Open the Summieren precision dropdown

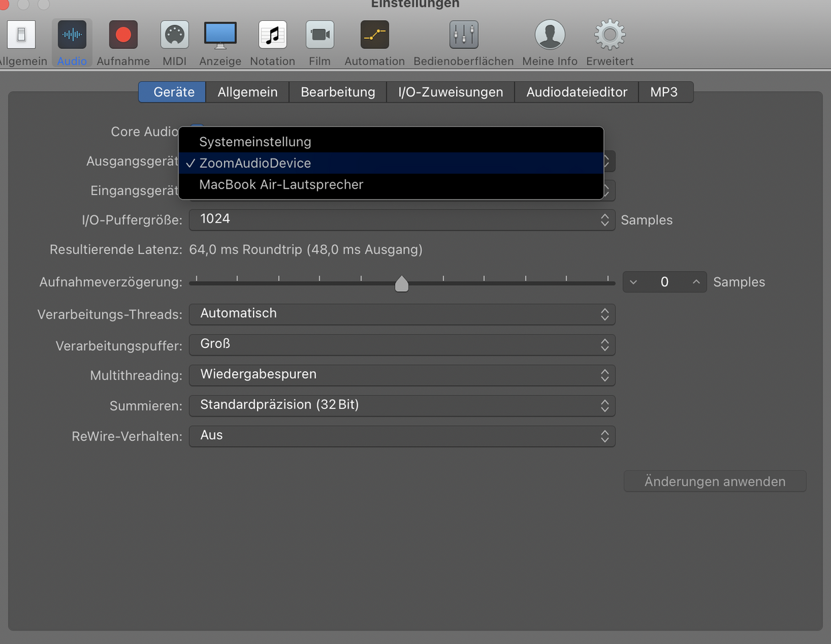click(402, 405)
